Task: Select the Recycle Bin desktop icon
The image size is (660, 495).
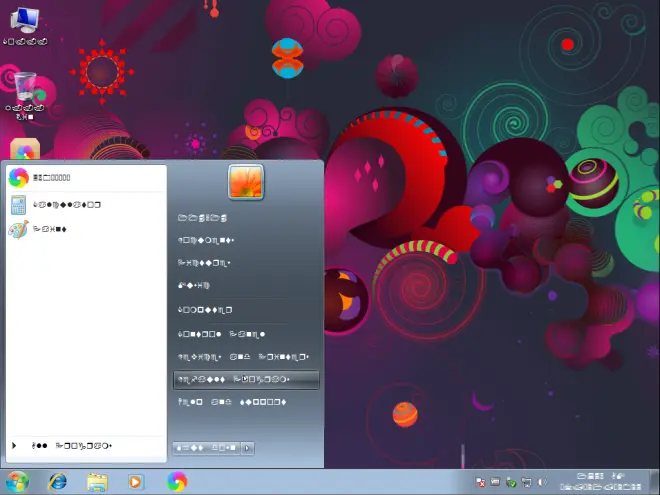Action: pyautogui.click(x=25, y=97)
